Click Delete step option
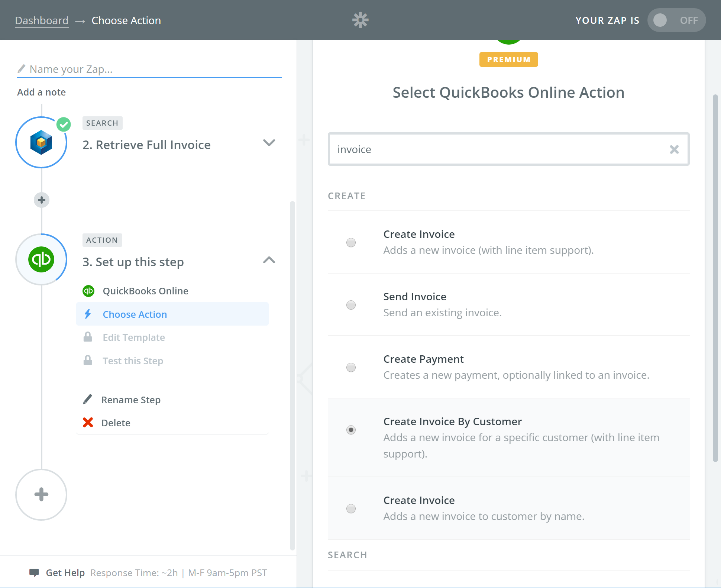This screenshot has height=588, width=721. [x=116, y=423]
